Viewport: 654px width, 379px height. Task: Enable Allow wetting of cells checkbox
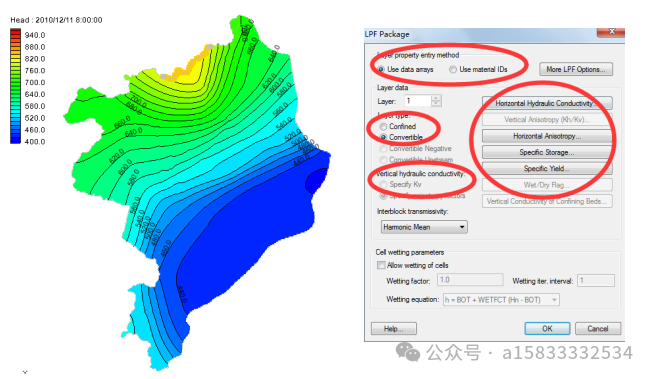pyautogui.click(x=381, y=265)
